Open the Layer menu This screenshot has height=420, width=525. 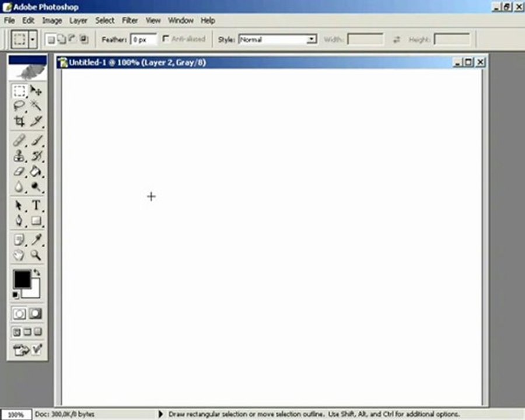pos(78,20)
